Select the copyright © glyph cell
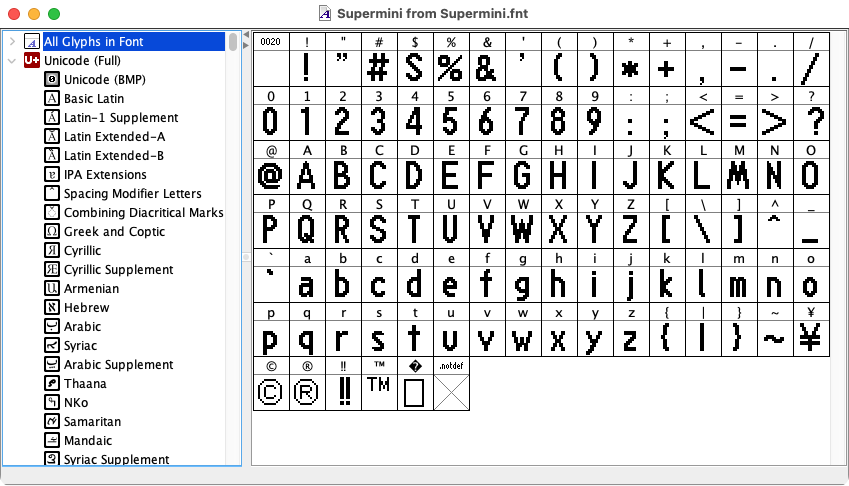 pos(271,384)
